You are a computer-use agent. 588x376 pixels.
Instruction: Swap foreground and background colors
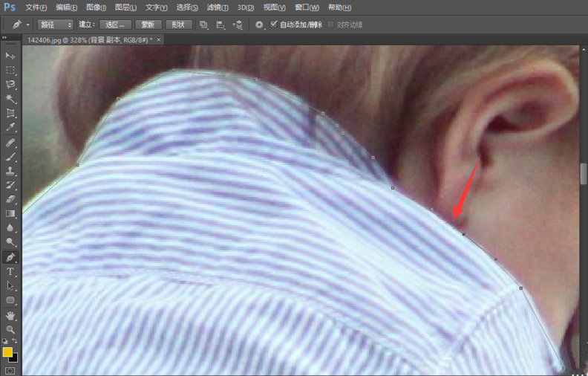(x=15, y=341)
